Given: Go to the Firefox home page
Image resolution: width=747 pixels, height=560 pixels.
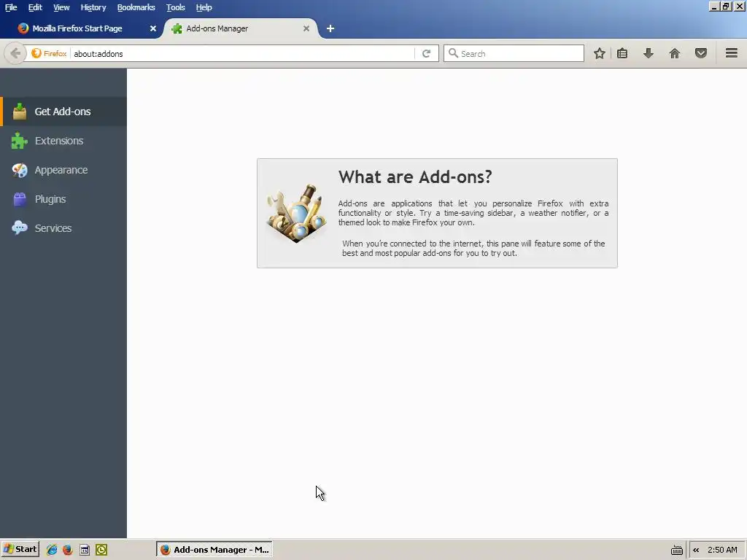Looking at the screenshot, I should (x=674, y=53).
